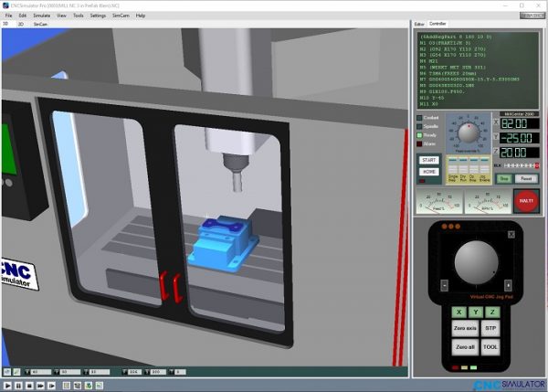Click the first X field in view status bar
548x392 pixels.
(x=41, y=372)
